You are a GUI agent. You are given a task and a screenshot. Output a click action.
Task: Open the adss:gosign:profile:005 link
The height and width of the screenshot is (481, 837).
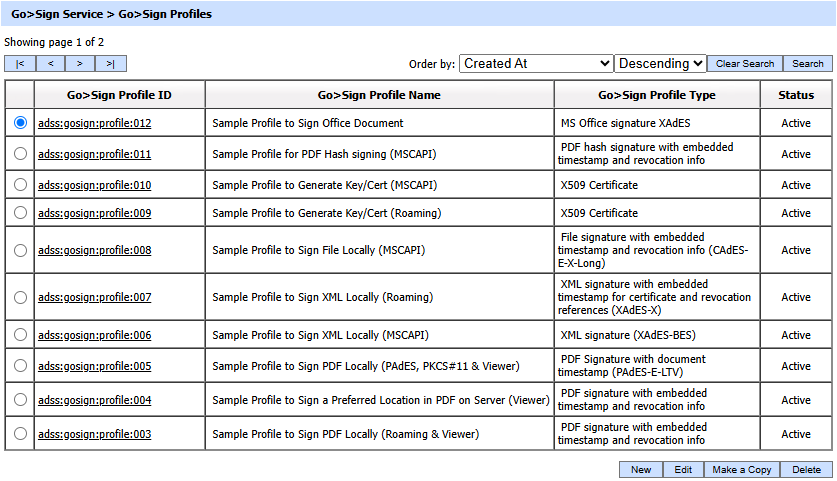click(94, 366)
